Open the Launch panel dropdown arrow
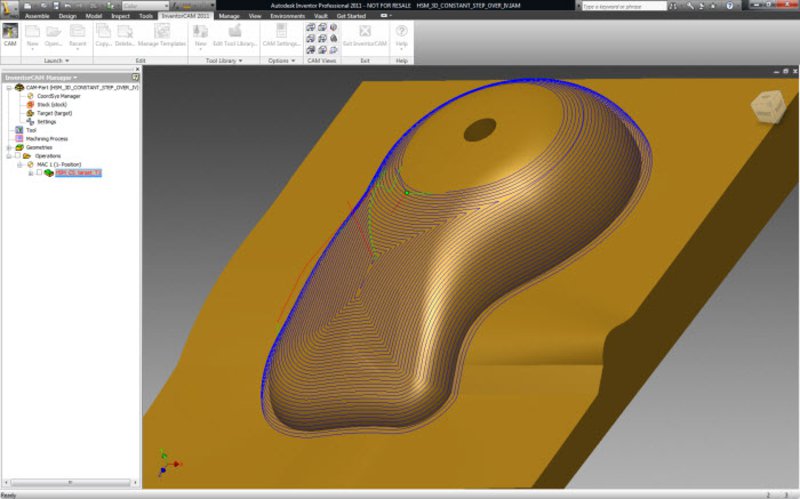Image resolution: width=800 pixels, height=499 pixels. (x=67, y=61)
